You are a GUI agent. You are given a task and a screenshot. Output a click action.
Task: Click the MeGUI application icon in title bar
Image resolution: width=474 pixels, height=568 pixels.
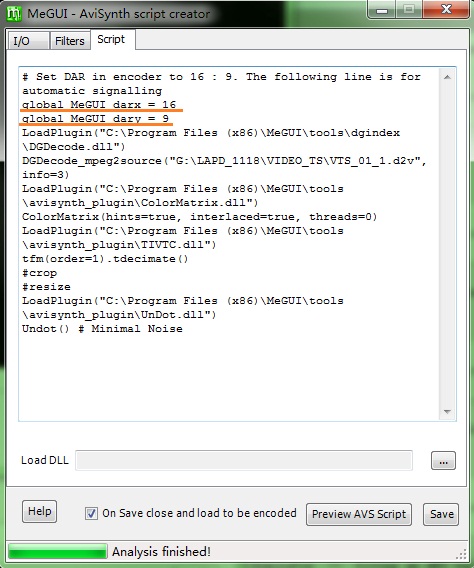tap(14, 14)
